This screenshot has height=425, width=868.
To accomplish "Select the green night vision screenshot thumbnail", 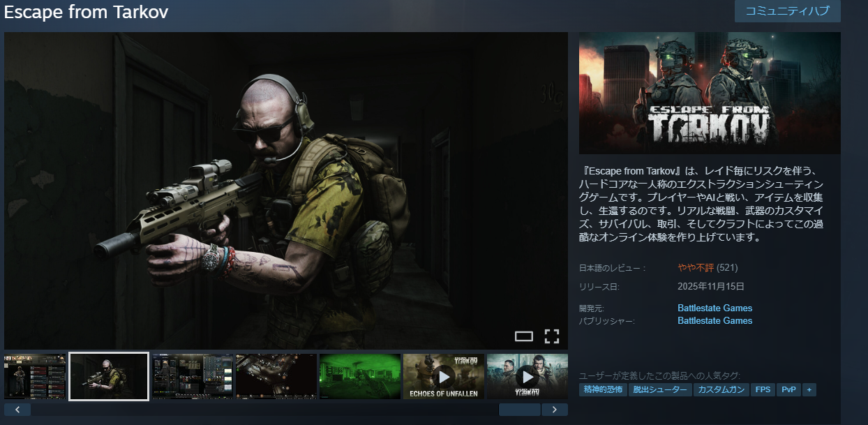I will click(359, 377).
